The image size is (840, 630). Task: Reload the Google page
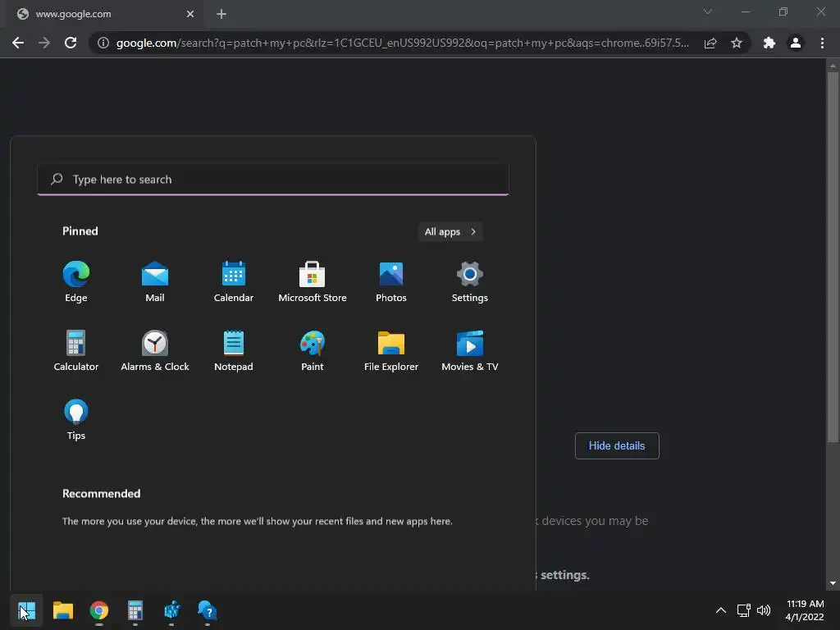click(71, 43)
